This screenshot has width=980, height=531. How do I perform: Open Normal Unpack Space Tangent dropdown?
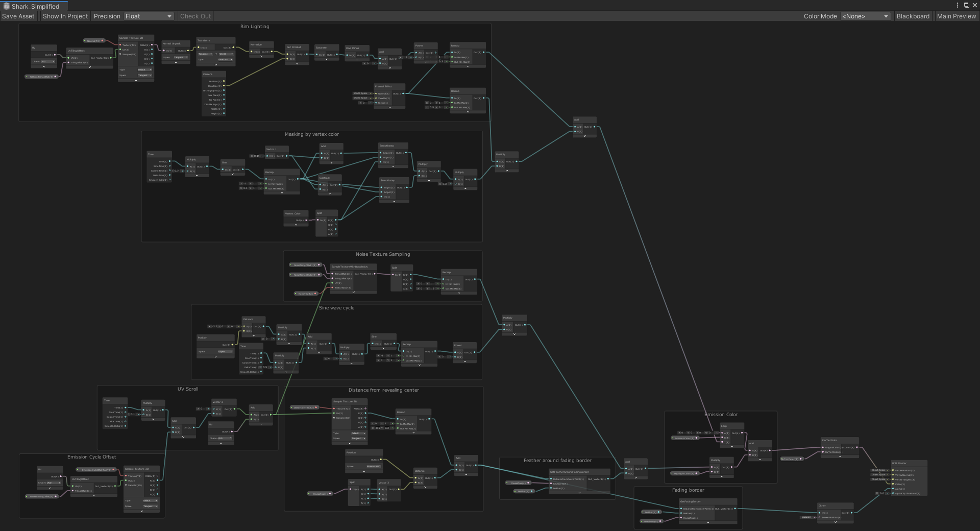pos(181,57)
